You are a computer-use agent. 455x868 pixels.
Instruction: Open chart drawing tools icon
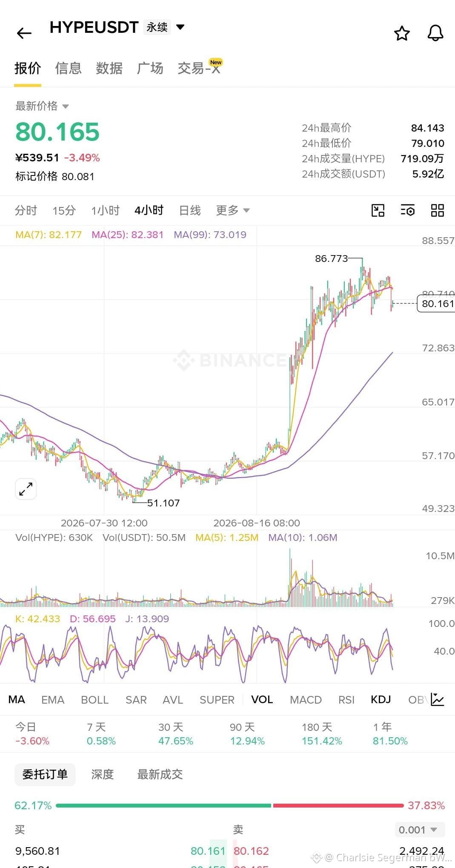[378, 210]
